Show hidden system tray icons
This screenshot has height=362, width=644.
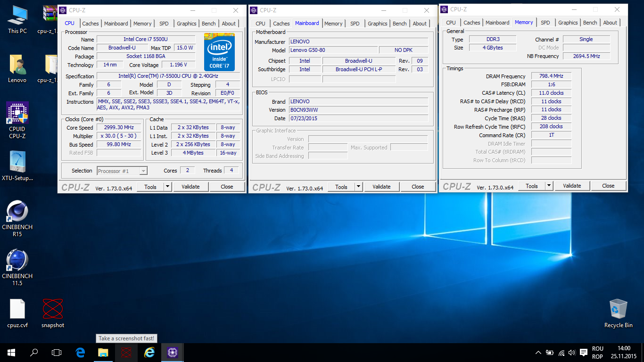point(538,353)
